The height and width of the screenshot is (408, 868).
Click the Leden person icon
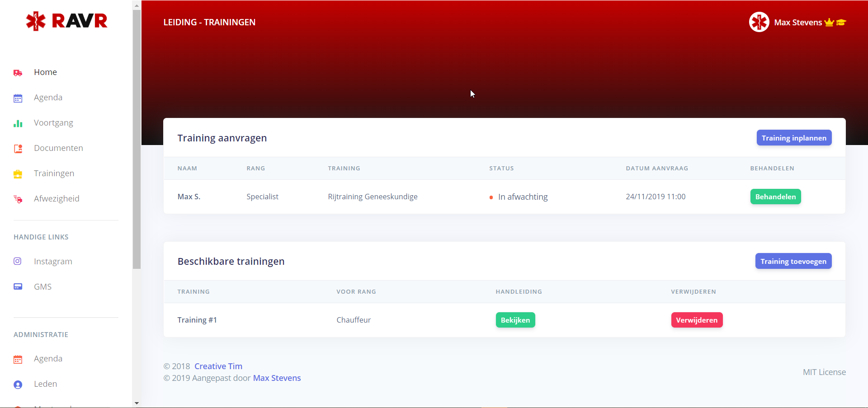tap(18, 385)
